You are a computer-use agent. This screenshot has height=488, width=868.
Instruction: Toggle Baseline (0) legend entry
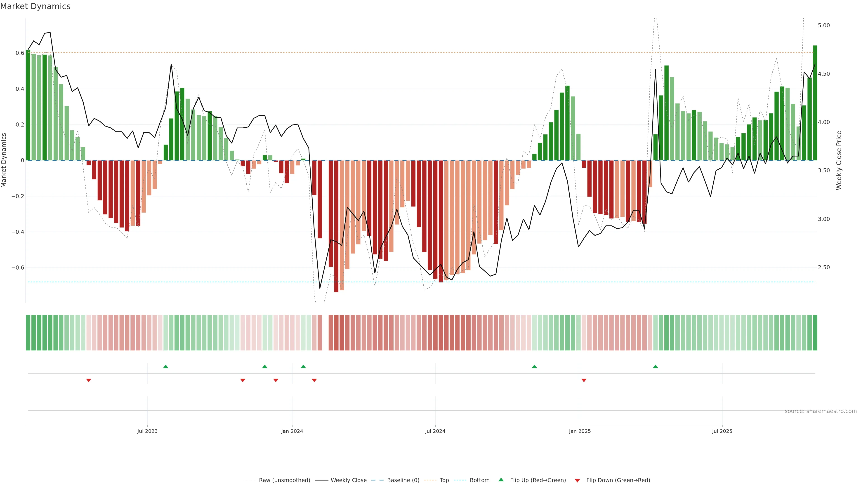(403, 480)
